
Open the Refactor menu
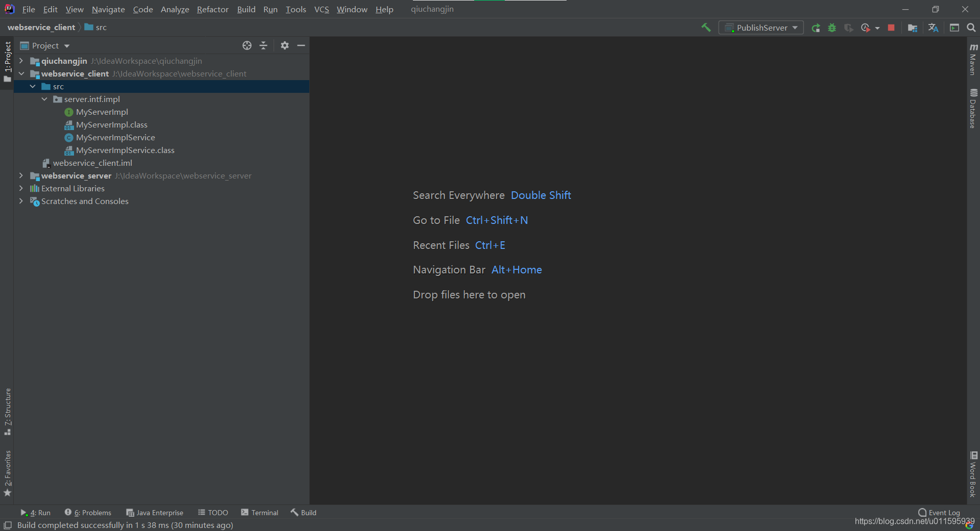point(212,9)
